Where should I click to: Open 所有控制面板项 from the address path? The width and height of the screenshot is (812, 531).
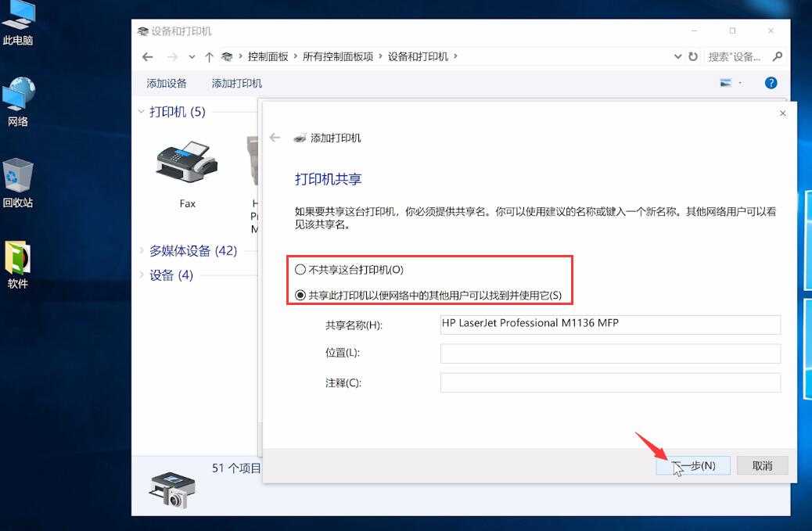coord(337,56)
